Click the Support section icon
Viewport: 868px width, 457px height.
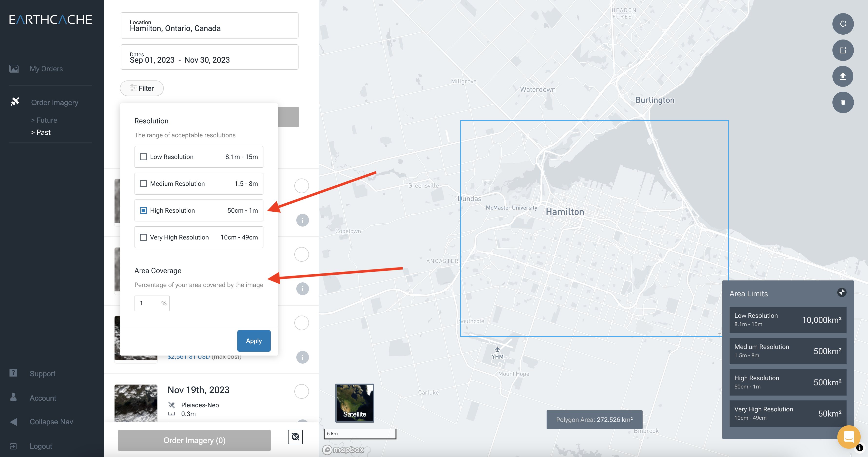point(14,373)
